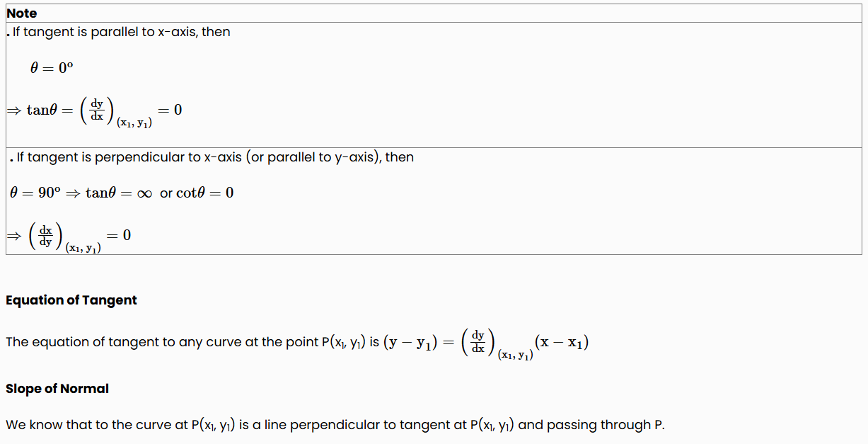This screenshot has width=868, height=444.
Task: Click the (y − y₁) tangent equation formula
Action: [486, 344]
